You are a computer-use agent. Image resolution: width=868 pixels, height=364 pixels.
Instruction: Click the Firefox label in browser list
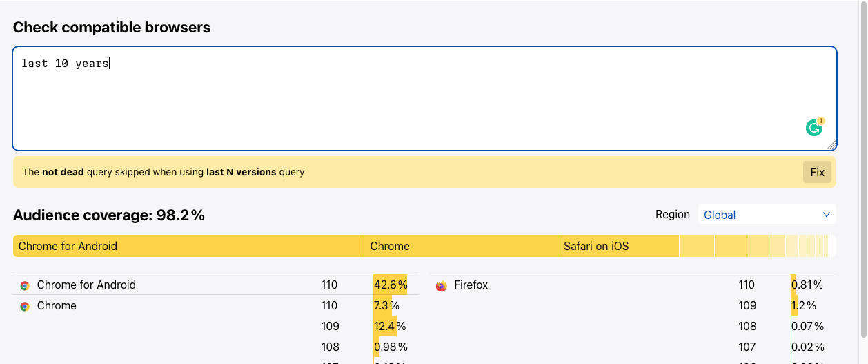pos(471,285)
